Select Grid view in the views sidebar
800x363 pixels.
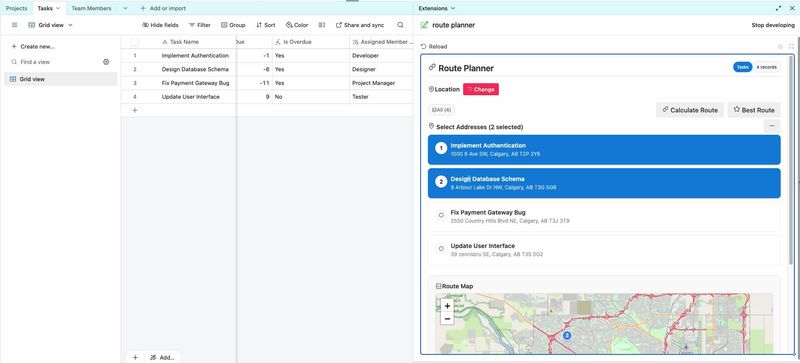click(x=61, y=79)
